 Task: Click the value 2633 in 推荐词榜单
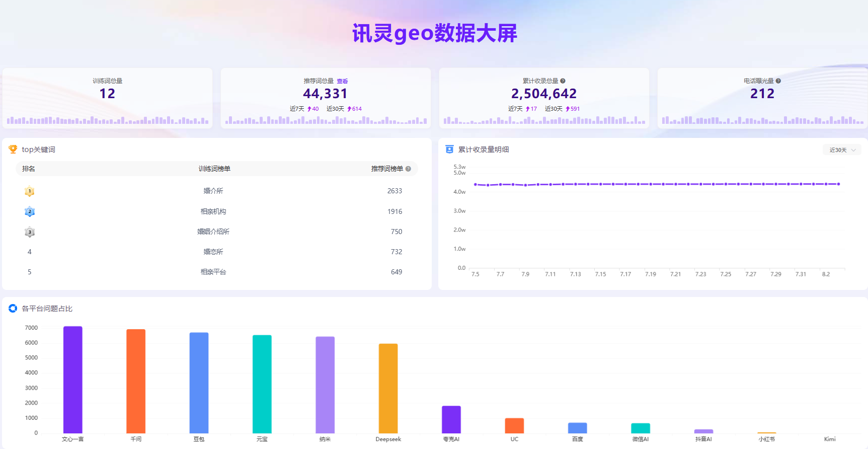[x=394, y=191]
